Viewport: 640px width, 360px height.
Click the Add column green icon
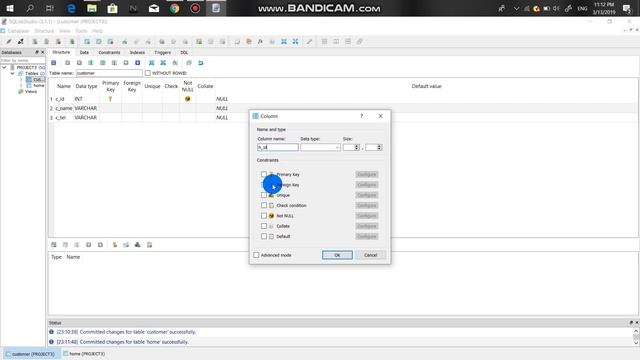pyautogui.click(x=91, y=63)
